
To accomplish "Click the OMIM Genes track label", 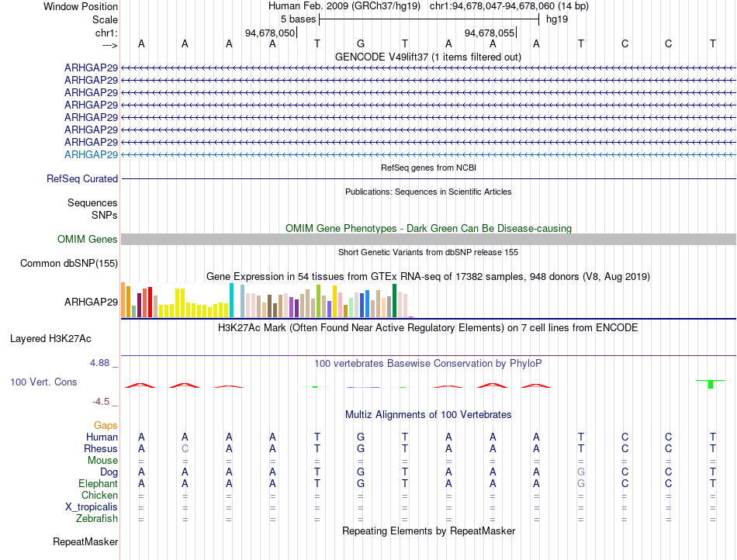I will (88, 239).
